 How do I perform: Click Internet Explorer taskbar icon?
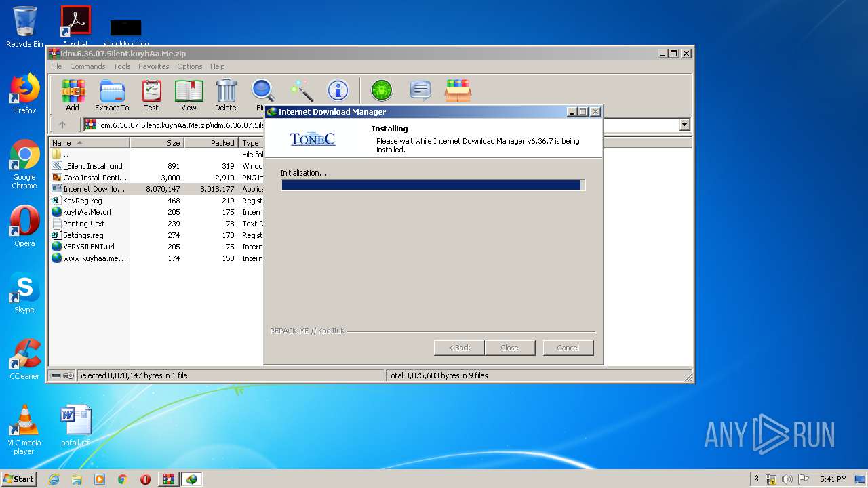[x=54, y=479]
